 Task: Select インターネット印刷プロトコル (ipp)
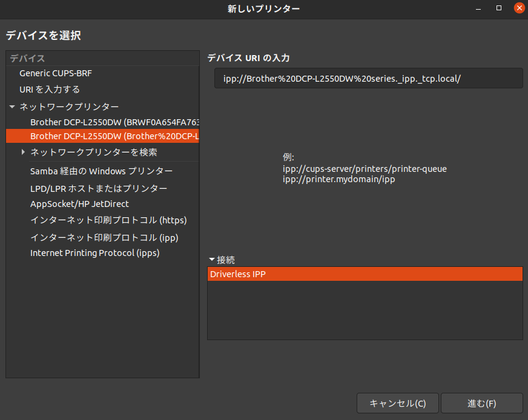tap(104, 237)
